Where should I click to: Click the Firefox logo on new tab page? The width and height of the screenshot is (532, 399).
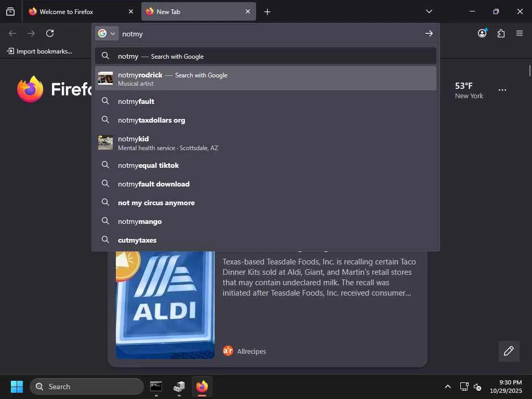pos(30,89)
